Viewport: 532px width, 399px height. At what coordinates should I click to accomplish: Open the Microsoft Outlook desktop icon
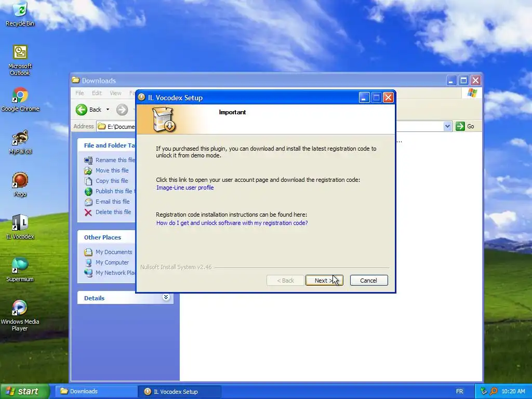20,60
